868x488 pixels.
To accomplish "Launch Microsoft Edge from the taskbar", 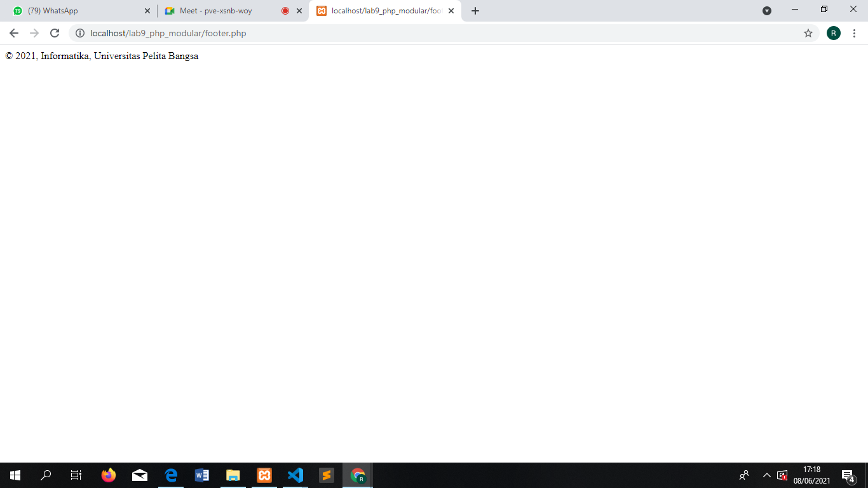I will [x=170, y=475].
